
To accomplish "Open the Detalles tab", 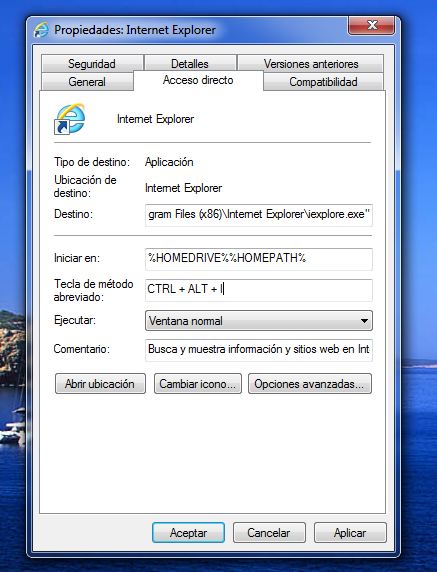I will point(190,63).
